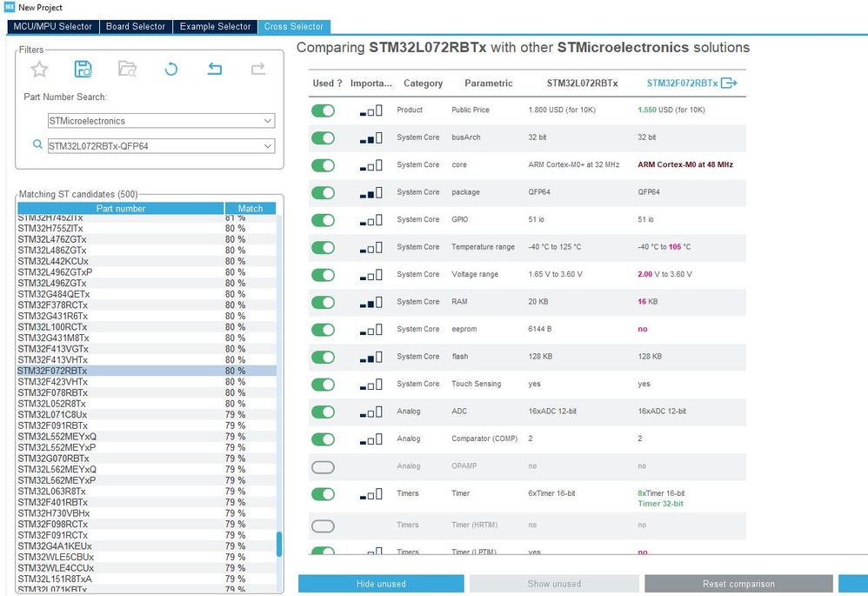Set importance bars for Voltage range row

(x=371, y=275)
